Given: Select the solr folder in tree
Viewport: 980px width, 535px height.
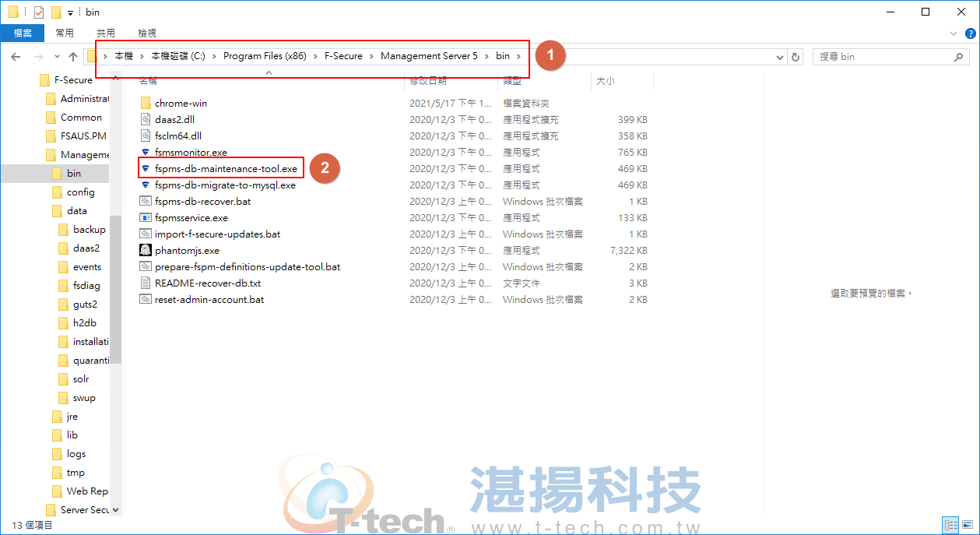Looking at the screenshot, I should pyautogui.click(x=75, y=378).
